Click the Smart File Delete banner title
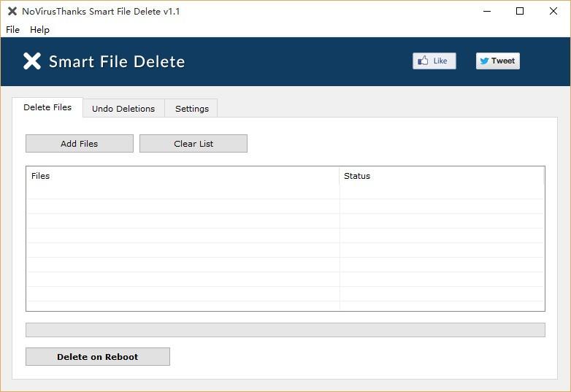The width and height of the screenshot is (571, 392). pos(117,61)
